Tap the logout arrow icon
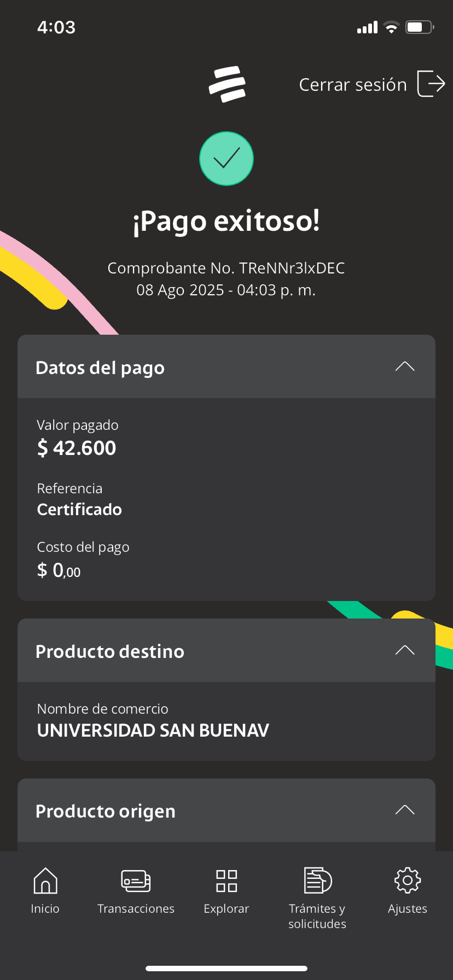The width and height of the screenshot is (453, 980). tap(431, 84)
